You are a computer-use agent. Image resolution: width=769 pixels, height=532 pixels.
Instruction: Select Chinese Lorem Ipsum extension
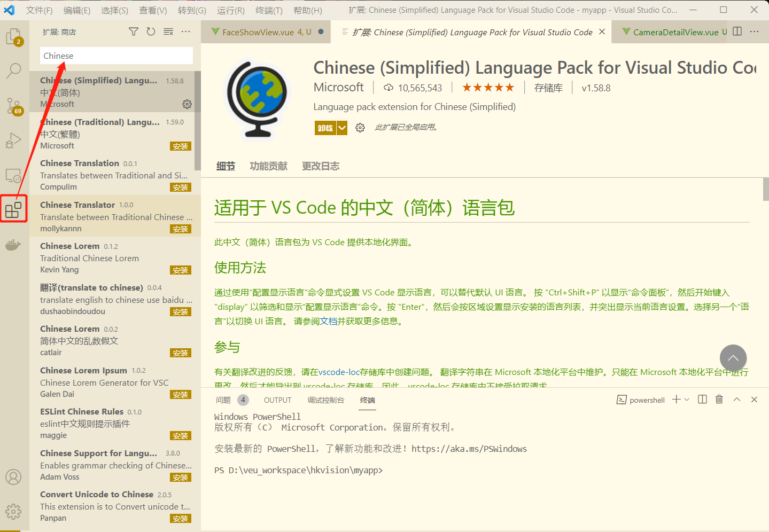pos(115,382)
